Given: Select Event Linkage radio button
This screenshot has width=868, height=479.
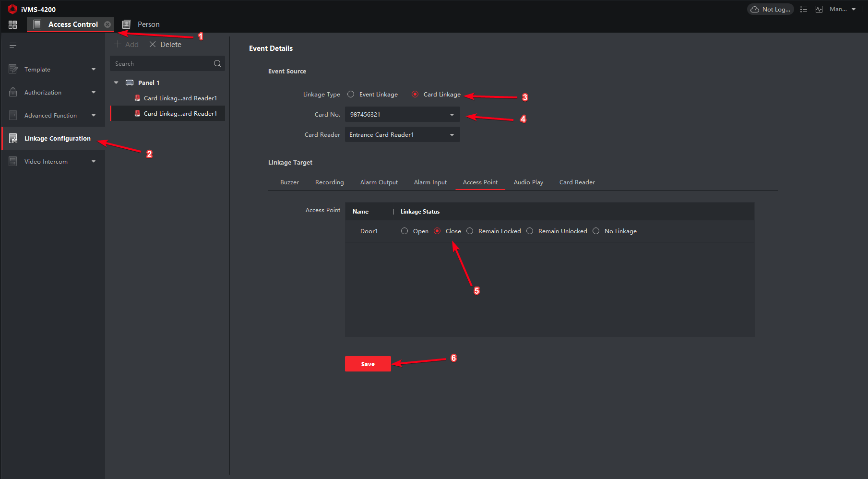Looking at the screenshot, I should pos(351,95).
